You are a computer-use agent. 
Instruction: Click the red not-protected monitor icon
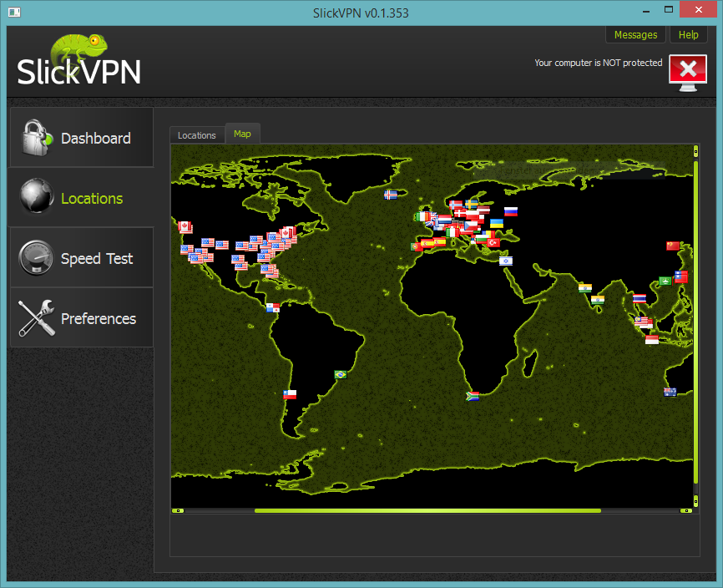point(688,73)
